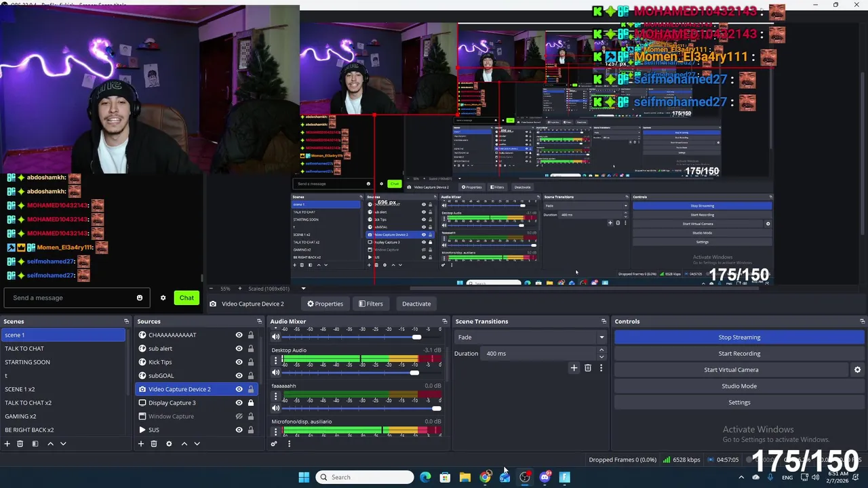Open transition properties three-dot menu
The width and height of the screenshot is (868, 488).
click(601, 368)
